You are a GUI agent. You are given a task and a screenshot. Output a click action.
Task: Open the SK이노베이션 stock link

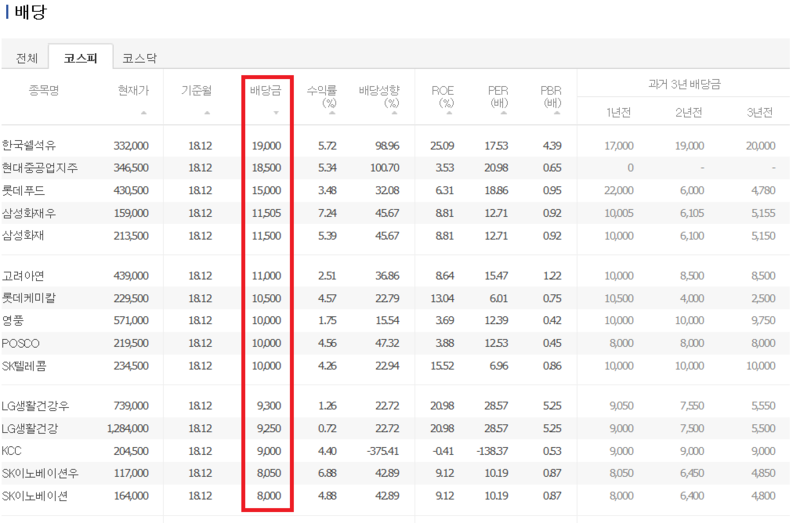(35, 496)
